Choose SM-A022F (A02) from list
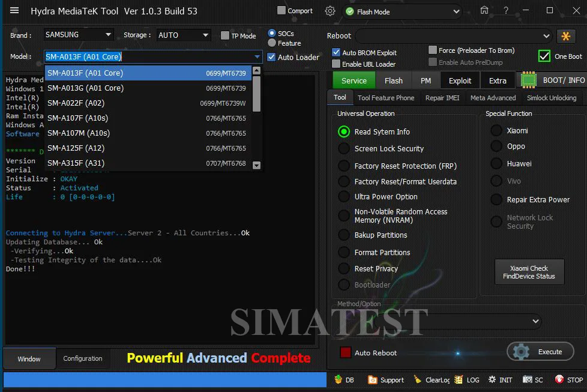 (x=148, y=103)
